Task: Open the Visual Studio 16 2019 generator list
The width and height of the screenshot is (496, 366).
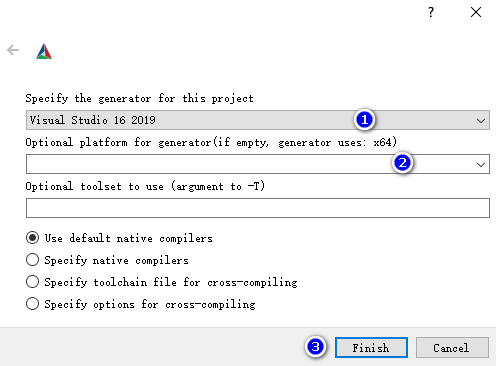Action: pyautogui.click(x=258, y=120)
